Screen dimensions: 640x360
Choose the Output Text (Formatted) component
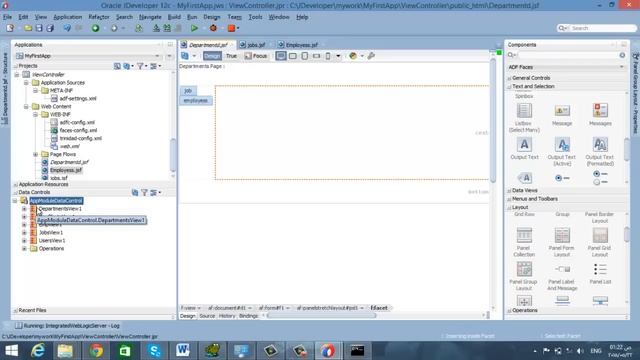pos(600,151)
